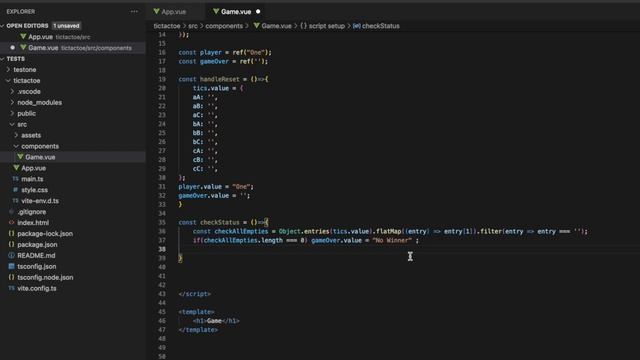640x360 pixels.
Task: Open vite.config.ts file
Action: (x=37, y=288)
